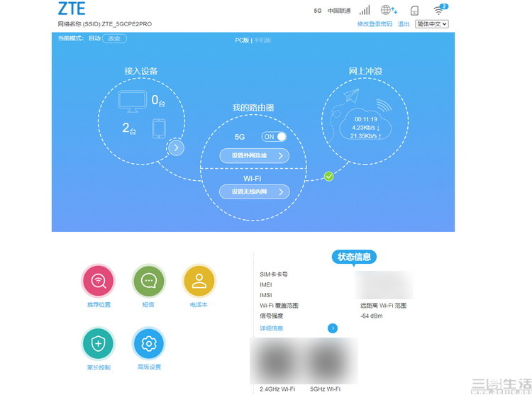Screen dimensions: 532x395
Task: Click 设置无线内网 button
Action: 255,192
